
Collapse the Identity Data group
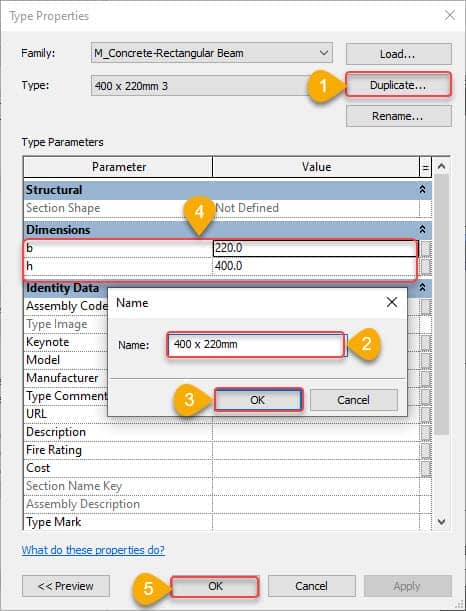pyautogui.click(x=422, y=288)
